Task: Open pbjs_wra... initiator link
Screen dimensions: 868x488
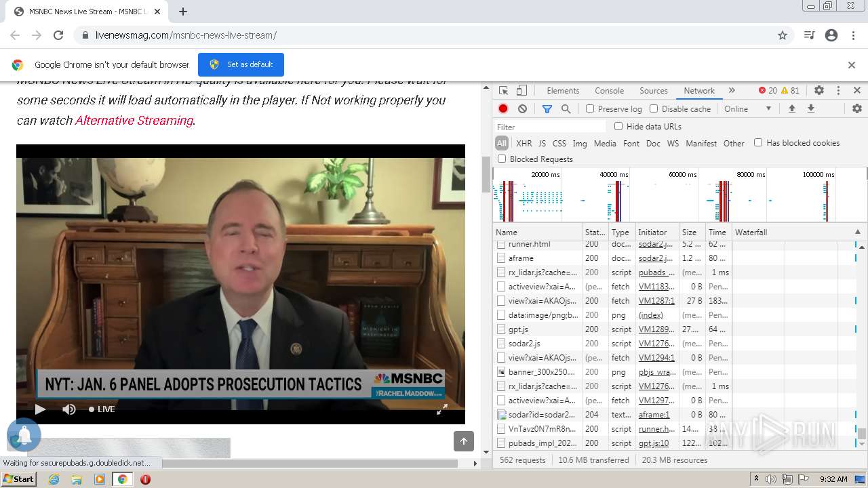Action: pos(657,372)
